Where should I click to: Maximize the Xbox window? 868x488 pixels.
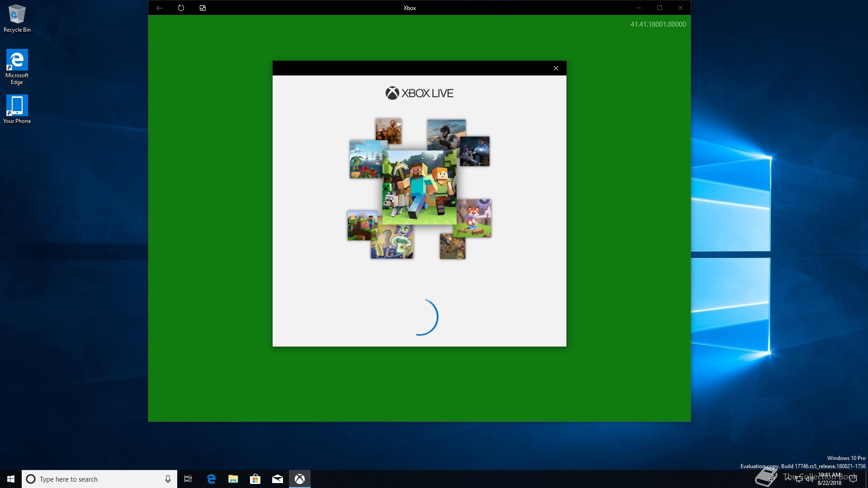pos(660,8)
